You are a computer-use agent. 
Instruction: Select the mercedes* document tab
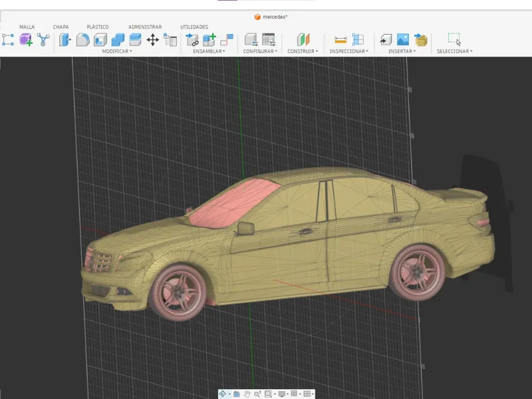coord(271,17)
